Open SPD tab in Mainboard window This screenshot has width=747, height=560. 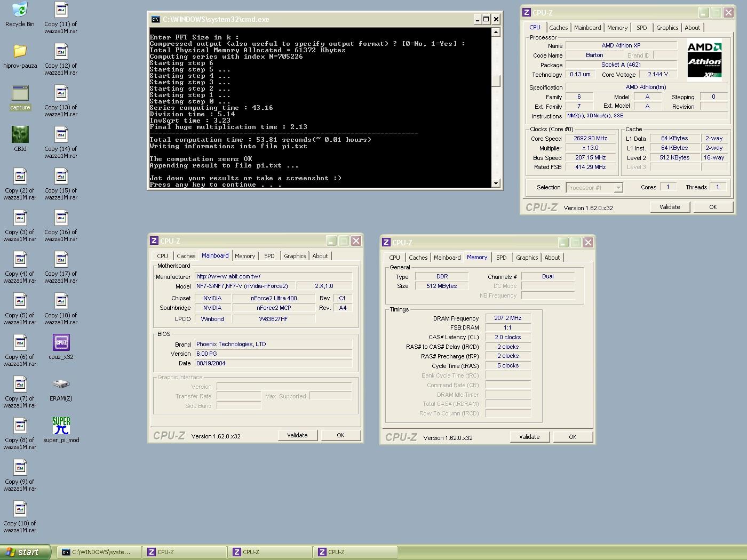pyautogui.click(x=269, y=256)
